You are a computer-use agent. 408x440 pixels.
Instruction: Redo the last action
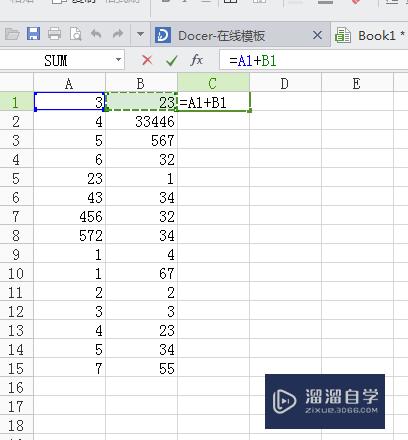pos(117,34)
